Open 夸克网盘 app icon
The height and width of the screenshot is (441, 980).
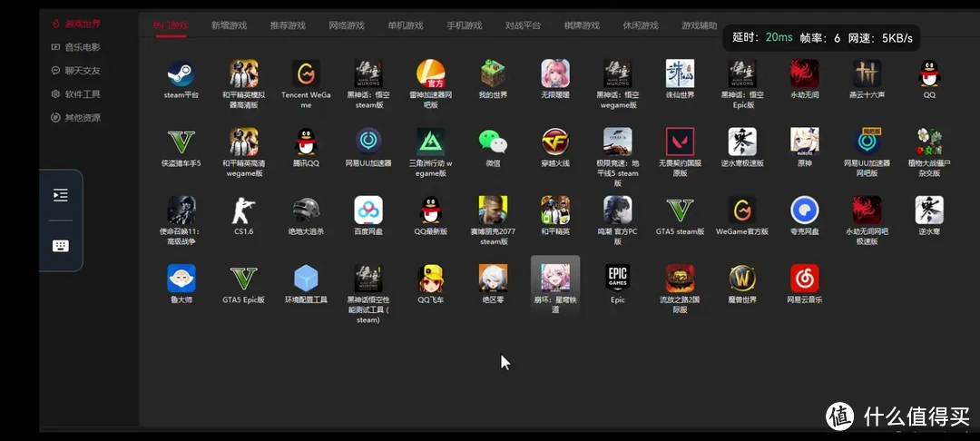pyautogui.click(x=804, y=210)
